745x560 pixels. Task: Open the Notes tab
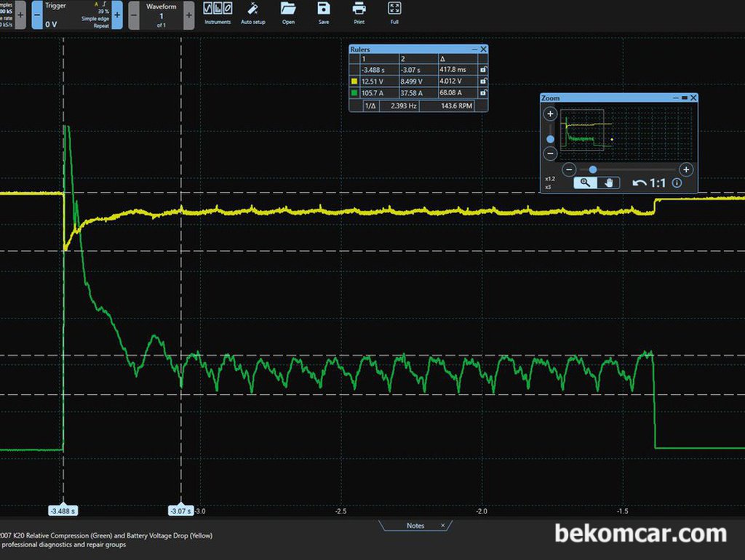415,525
